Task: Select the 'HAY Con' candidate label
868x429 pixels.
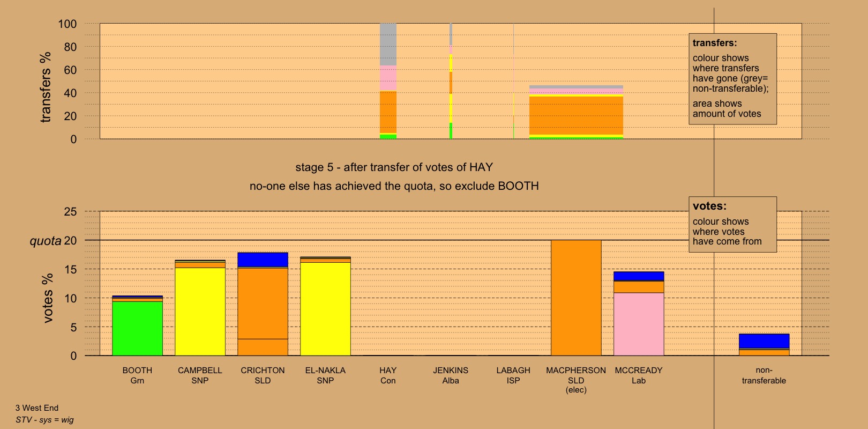Action: click(x=388, y=375)
